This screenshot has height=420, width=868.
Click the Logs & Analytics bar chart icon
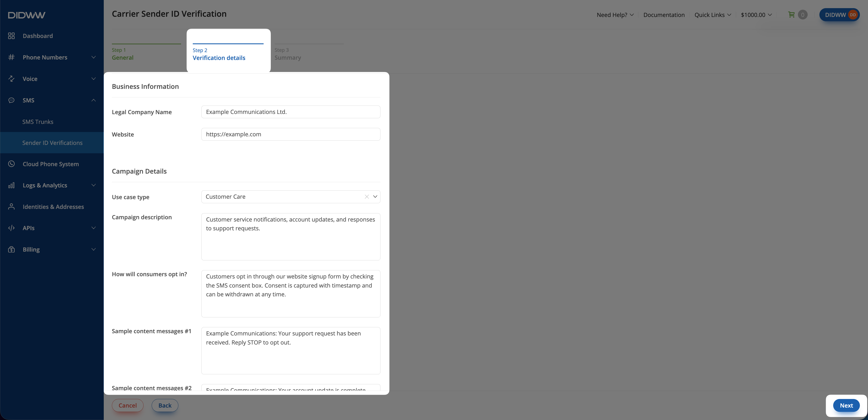click(x=12, y=185)
